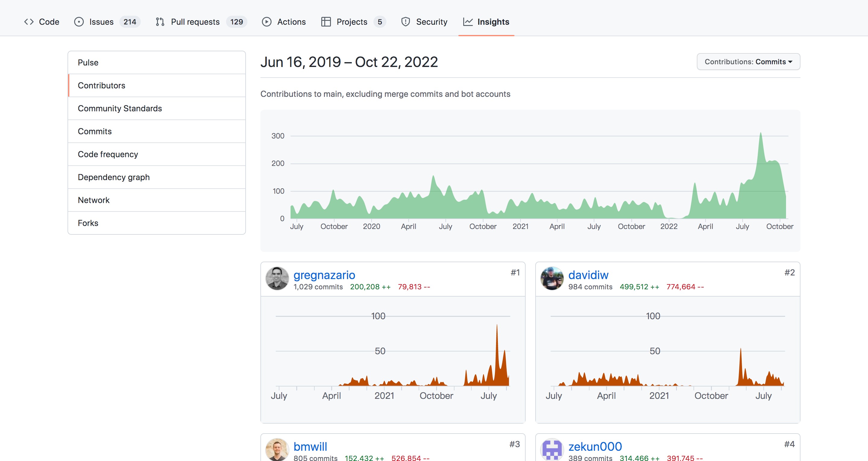This screenshot has width=868, height=461.
Task: Click the Issues circle icon
Action: tap(79, 22)
